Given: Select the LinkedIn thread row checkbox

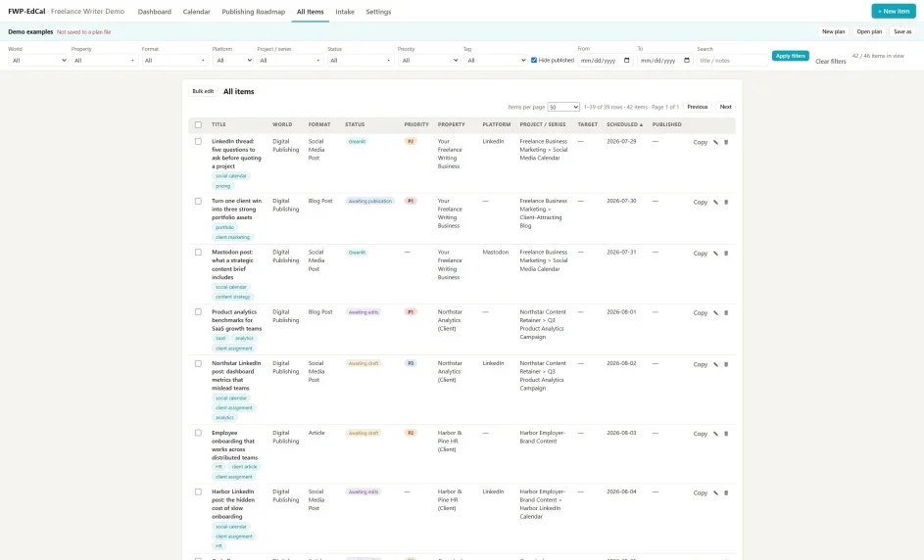Looking at the screenshot, I should click(198, 141).
